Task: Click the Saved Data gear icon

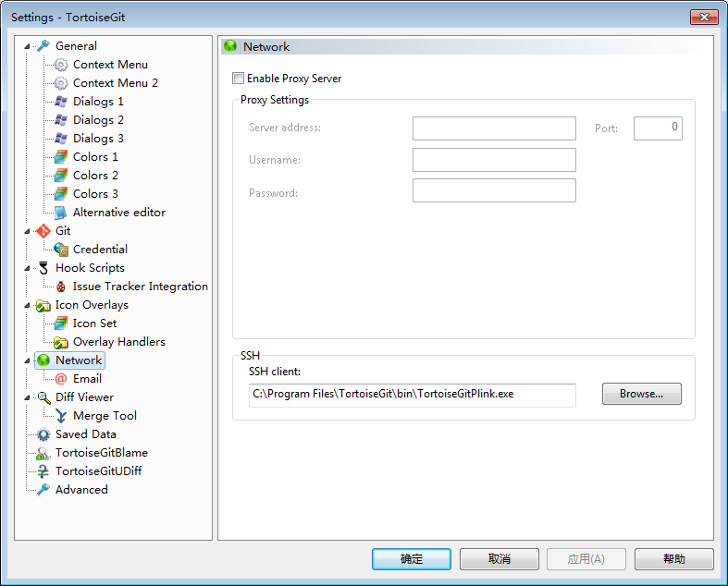Action: (43, 434)
